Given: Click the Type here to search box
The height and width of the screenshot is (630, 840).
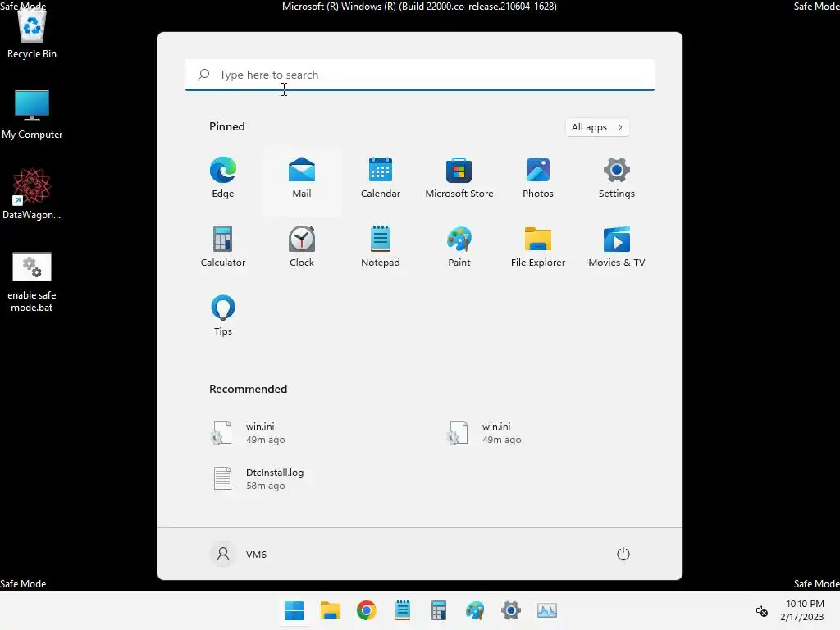Looking at the screenshot, I should click(x=419, y=75).
